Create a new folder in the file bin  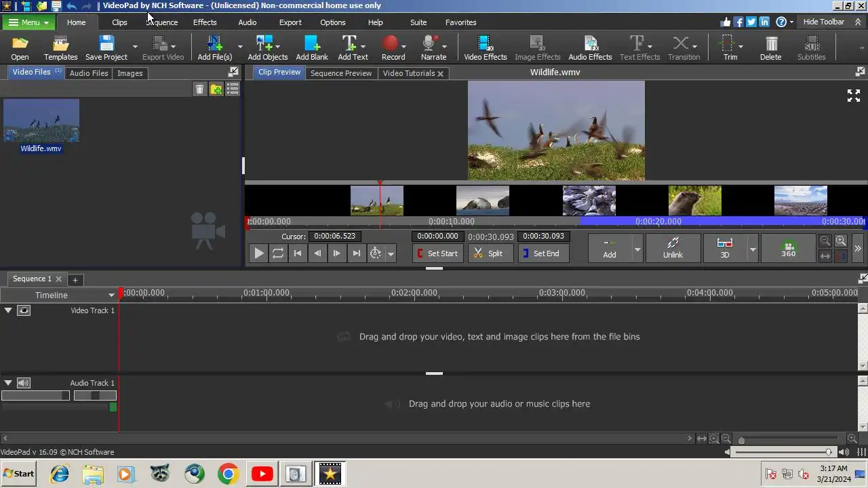tap(216, 89)
